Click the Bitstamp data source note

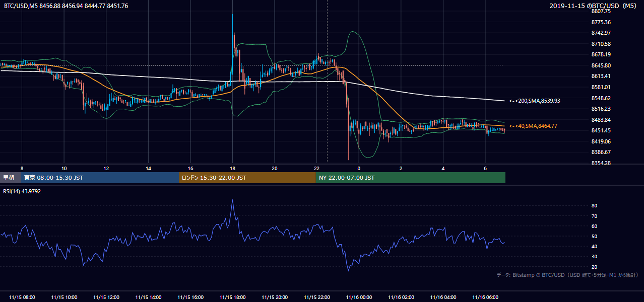coord(568,275)
